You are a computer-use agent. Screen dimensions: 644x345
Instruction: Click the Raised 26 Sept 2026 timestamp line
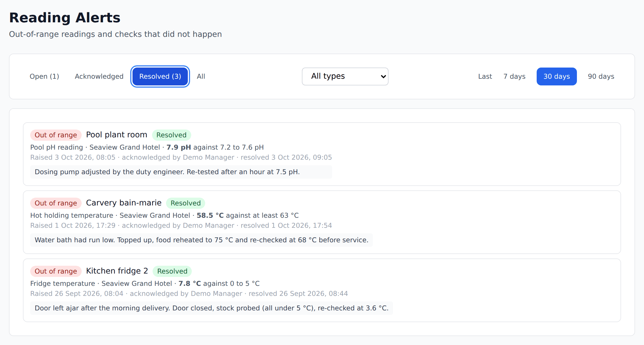tap(189, 294)
